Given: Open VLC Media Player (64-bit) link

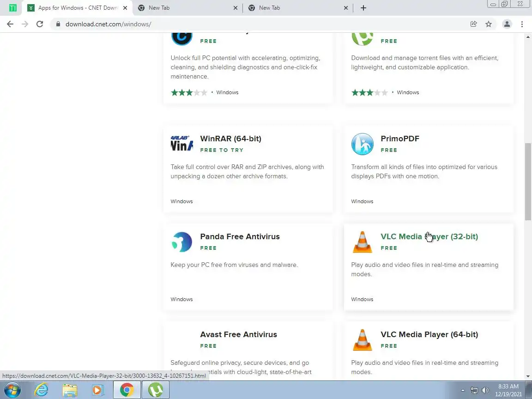Looking at the screenshot, I should pos(429,334).
